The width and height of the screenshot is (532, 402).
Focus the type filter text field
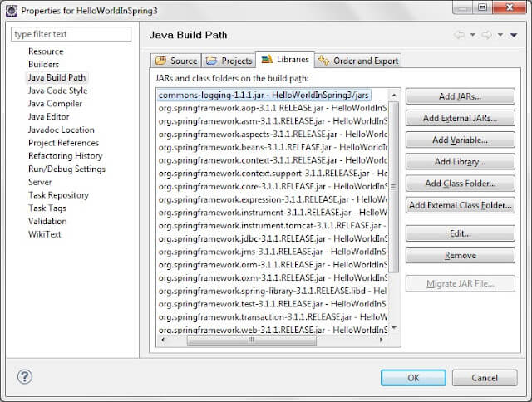click(x=71, y=34)
